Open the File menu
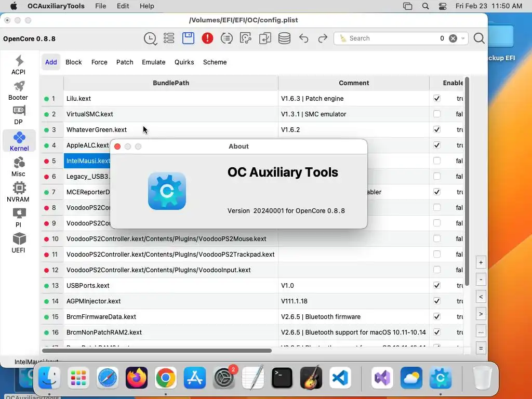 tap(100, 6)
